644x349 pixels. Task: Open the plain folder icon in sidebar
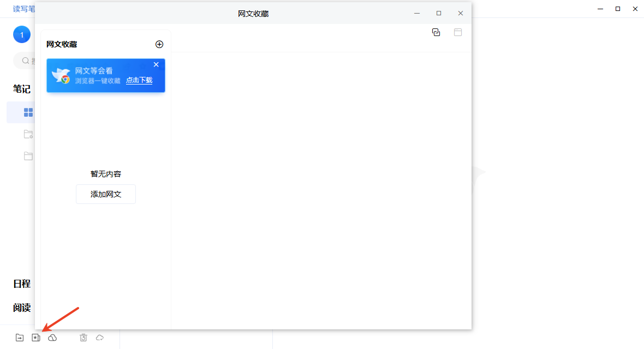[28, 156]
